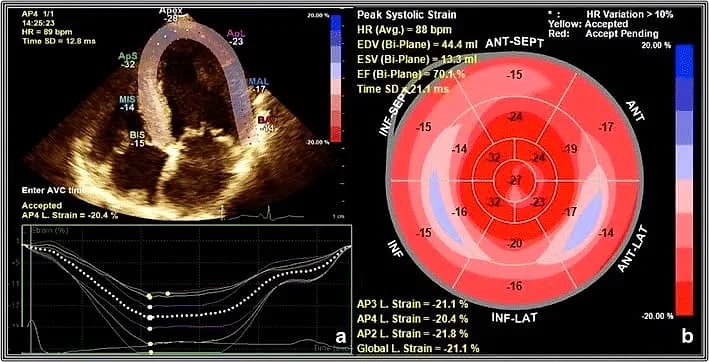
Task: Click the ANT-SEPT bull's-eye wall label
Action: 514,43
